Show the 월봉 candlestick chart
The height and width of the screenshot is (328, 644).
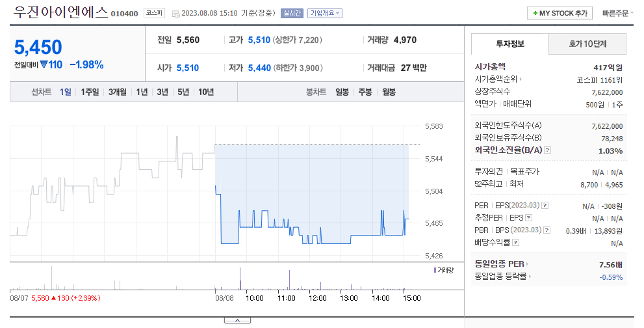click(x=389, y=92)
